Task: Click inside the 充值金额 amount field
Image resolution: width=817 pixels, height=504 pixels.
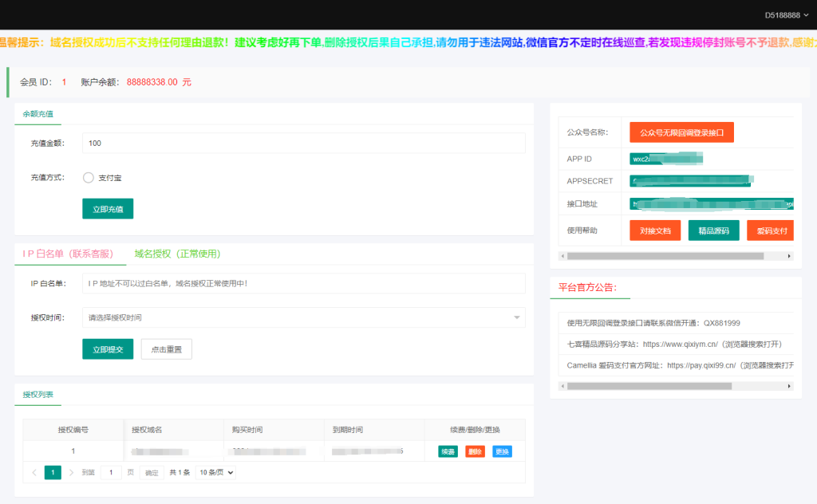Action: pyautogui.click(x=303, y=143)
